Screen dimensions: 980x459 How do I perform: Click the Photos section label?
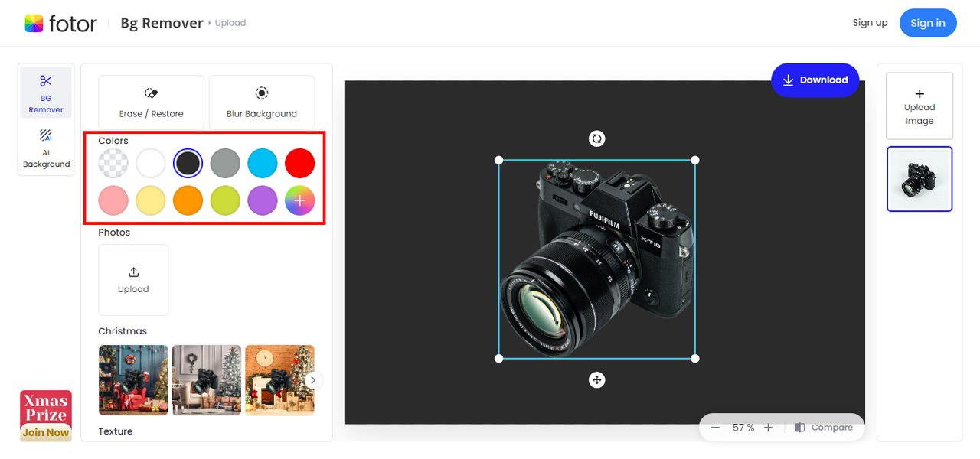click(x=114, y=233)
